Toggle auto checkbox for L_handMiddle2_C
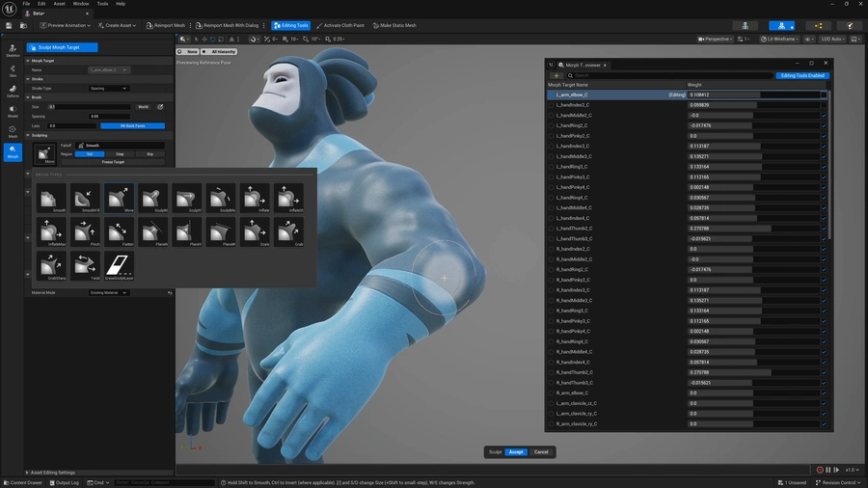 [x=824, y=116]
